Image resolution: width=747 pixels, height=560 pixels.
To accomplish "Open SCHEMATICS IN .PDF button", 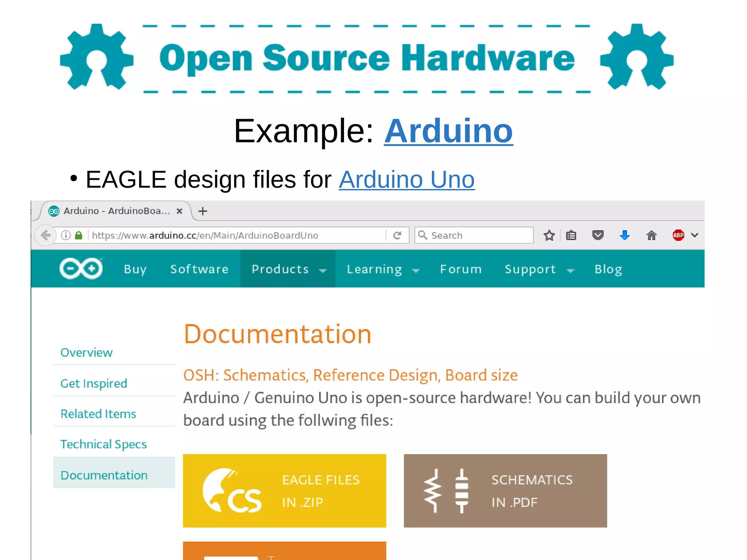I will (505, 491).
